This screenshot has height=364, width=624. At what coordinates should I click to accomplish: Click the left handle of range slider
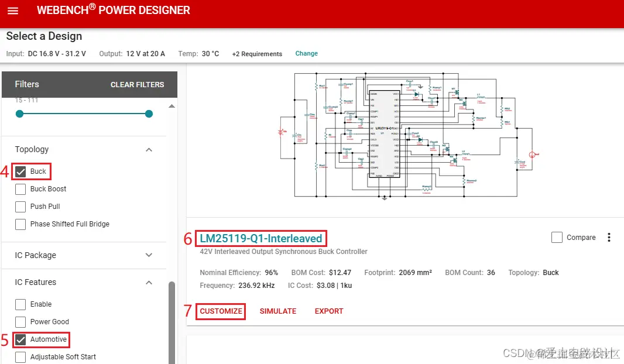19,114
